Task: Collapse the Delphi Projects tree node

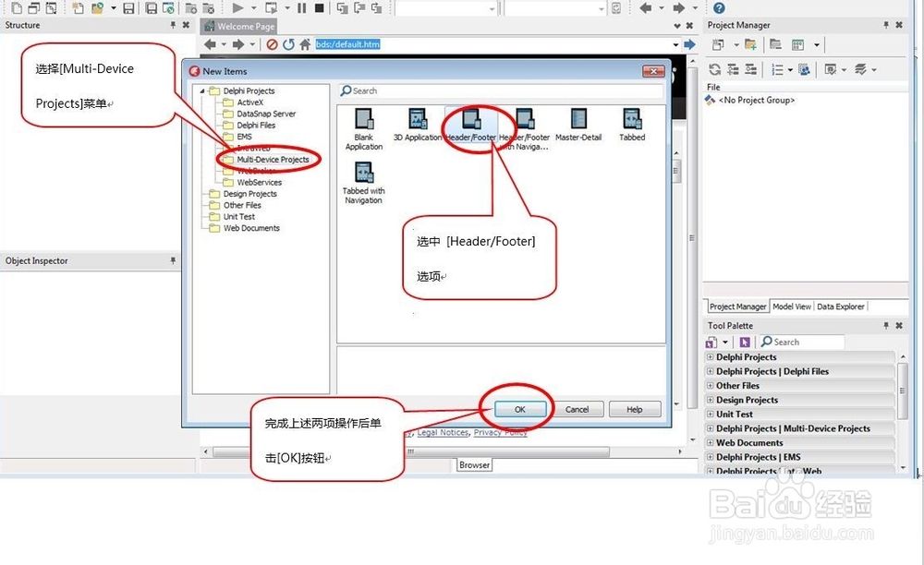Action: (202, 90)
